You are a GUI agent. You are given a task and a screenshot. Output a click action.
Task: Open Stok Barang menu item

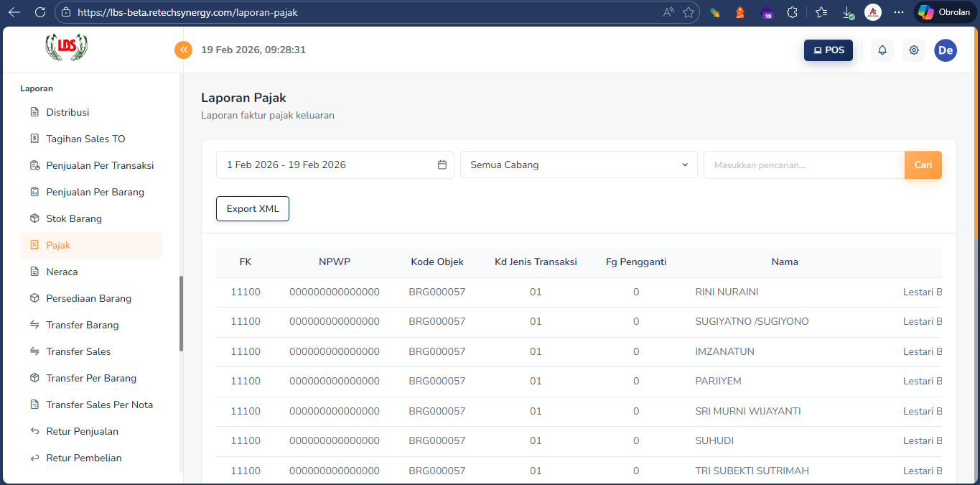91,218
